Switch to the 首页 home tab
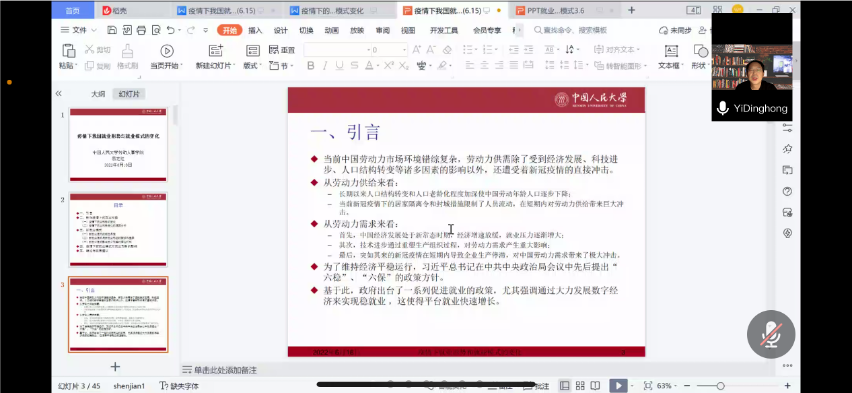Image resolution: width=852 pixels, height=393 pixels. tap(72, 10)
